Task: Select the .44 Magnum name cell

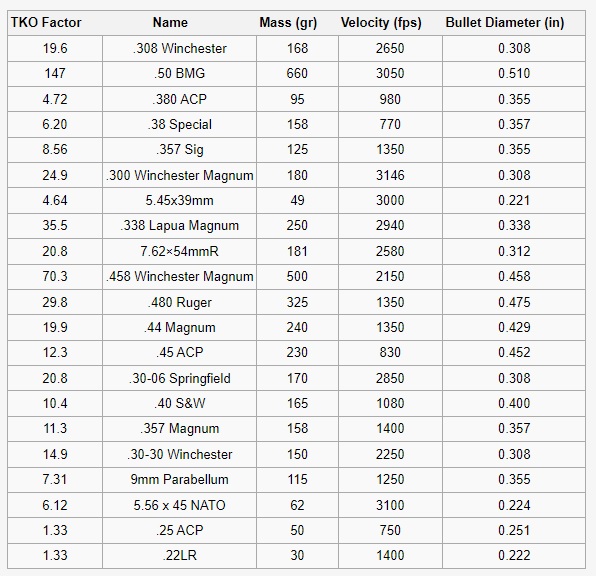Action: tap(179, 327)
